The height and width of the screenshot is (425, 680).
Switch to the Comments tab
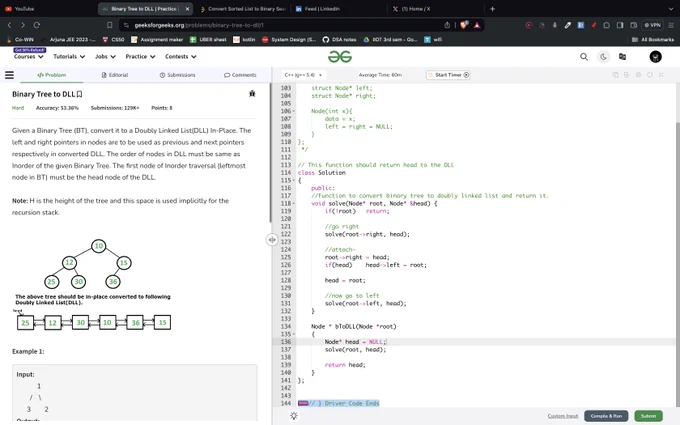[x=240, y=75]
